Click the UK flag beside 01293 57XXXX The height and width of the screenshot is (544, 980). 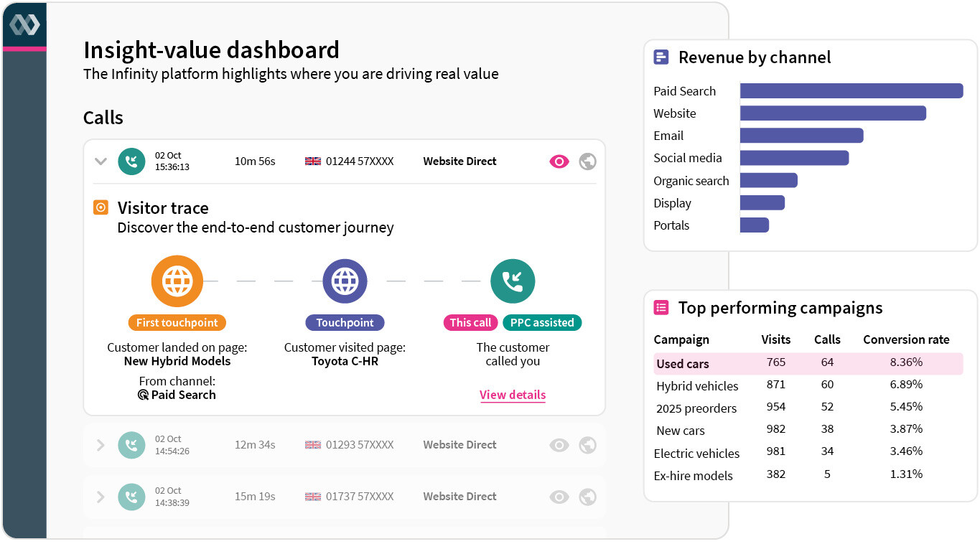[313, 445]
